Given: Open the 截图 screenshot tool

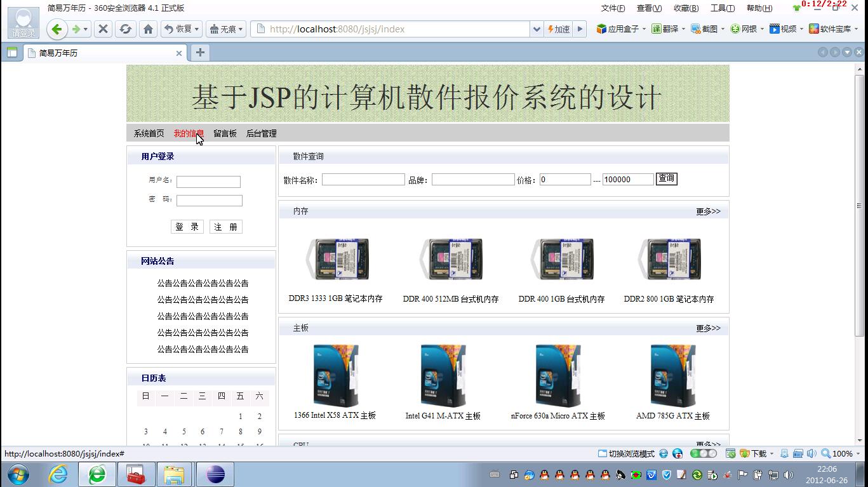Looking at the screenshot, I should coord(704,29).
